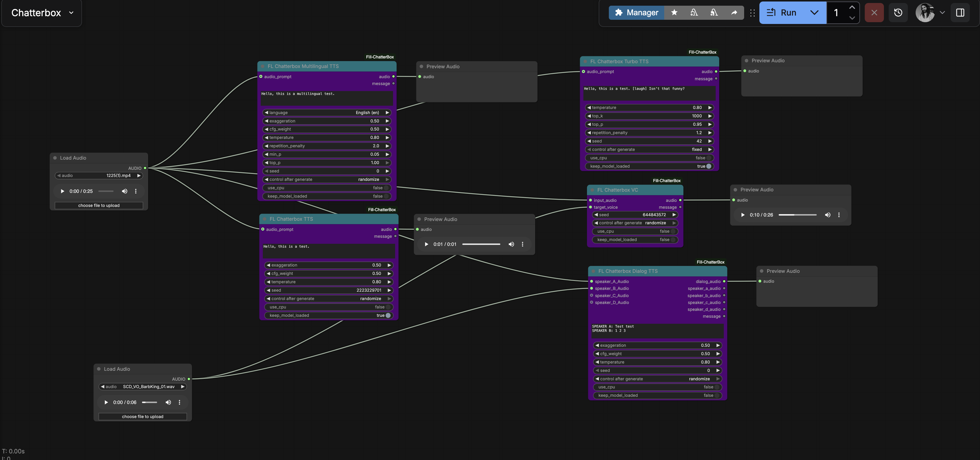Toggle use_cpu in Multilingual TTS node
Screen dimensions: 980x460
pyautogui.click(x=327, y=188)
